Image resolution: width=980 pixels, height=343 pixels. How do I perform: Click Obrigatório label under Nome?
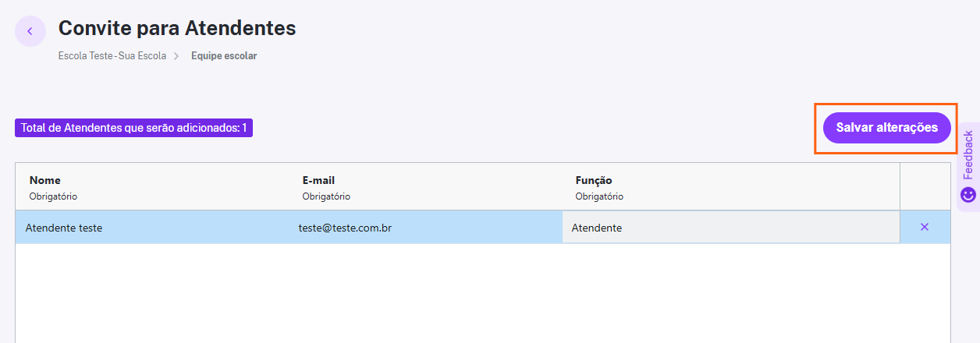pyautogui.click(x=53, y=196)
